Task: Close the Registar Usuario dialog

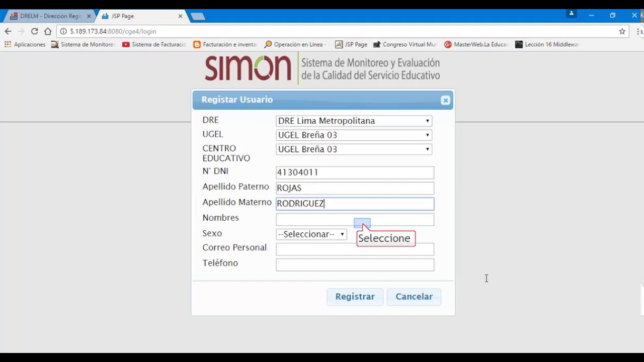Action: click(445, 100)
